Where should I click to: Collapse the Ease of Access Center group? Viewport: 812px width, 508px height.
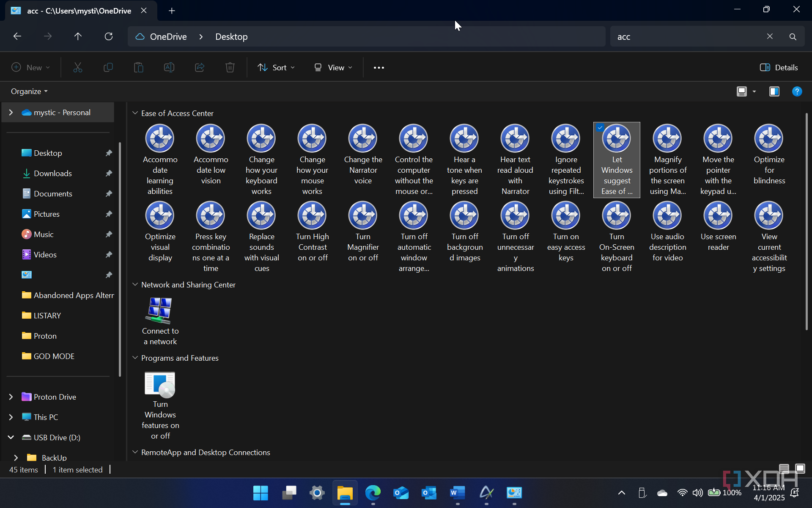pos(135,113)
